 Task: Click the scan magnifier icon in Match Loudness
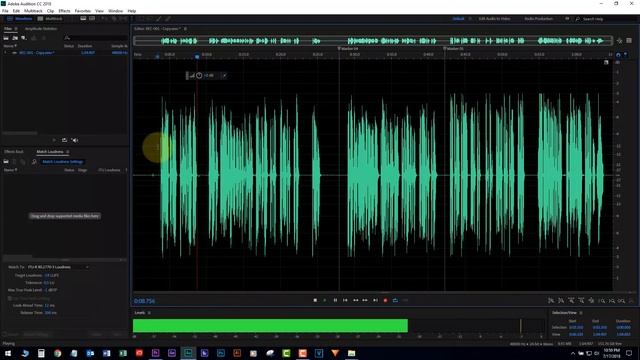click(34, 162)
